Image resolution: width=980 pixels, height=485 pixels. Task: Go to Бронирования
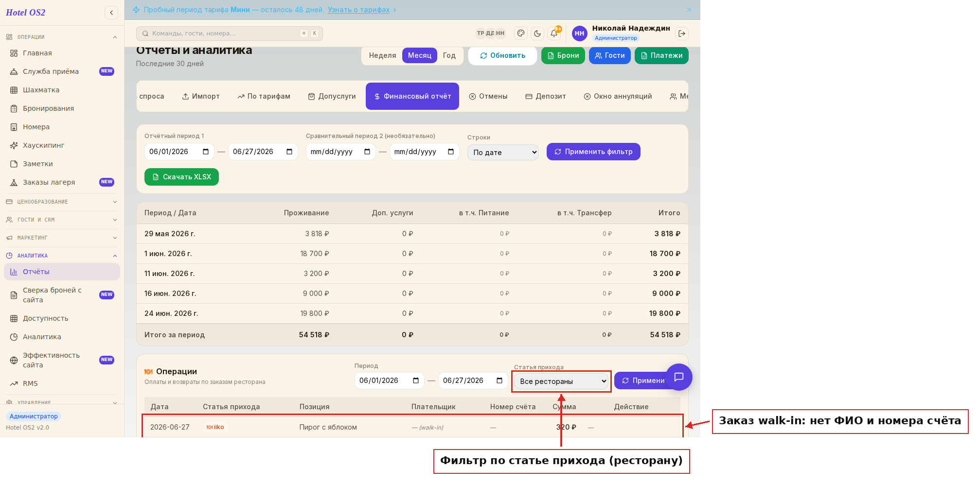click(x=62, y=108)
